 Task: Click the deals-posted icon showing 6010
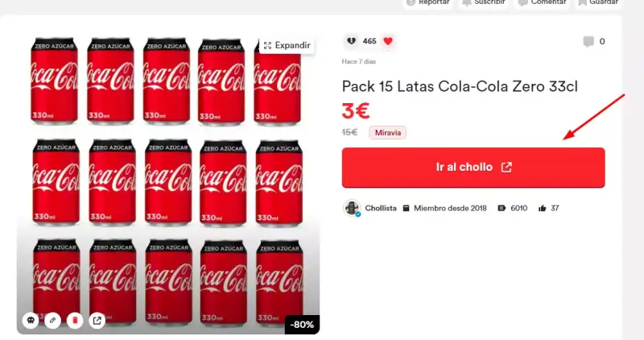point(502,208)
